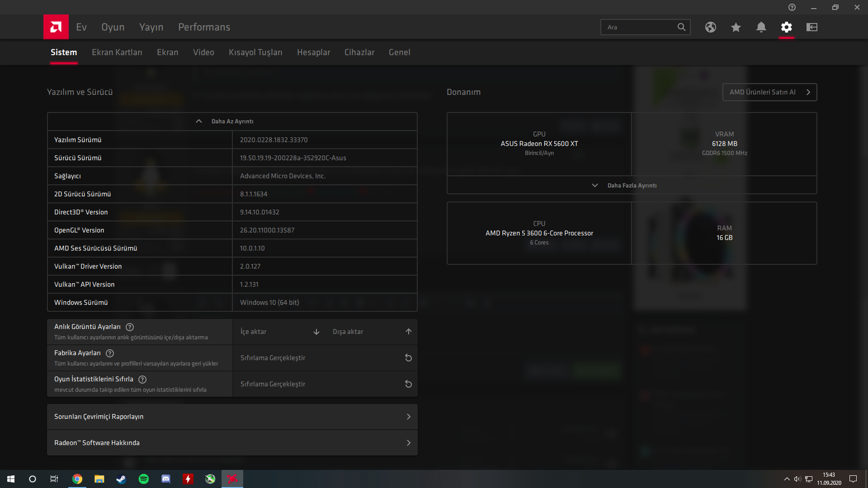Click the OpenGL Version value 26.20.11000.13587
The image size is (868, 488).
tap(267, 230)
